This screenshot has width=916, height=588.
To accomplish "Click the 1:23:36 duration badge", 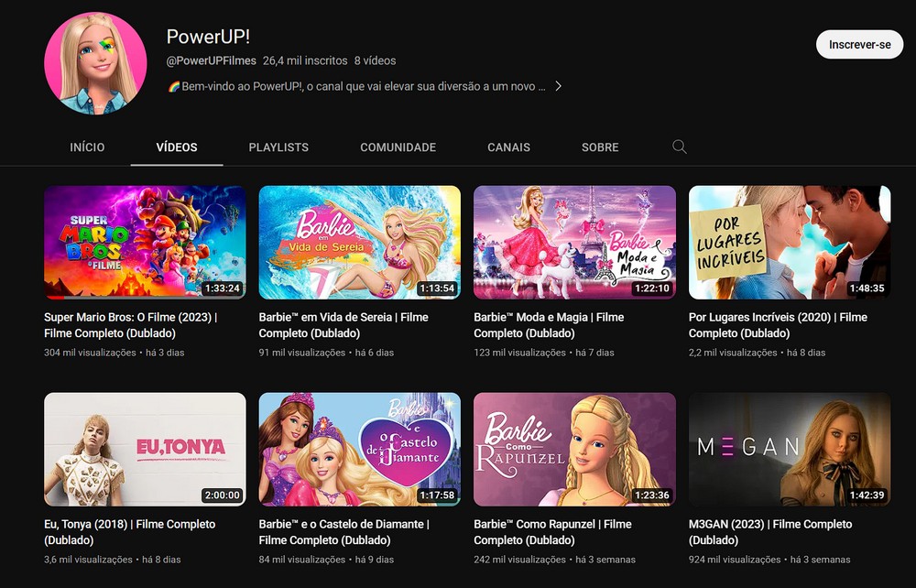I will click(x=652, y=495).
